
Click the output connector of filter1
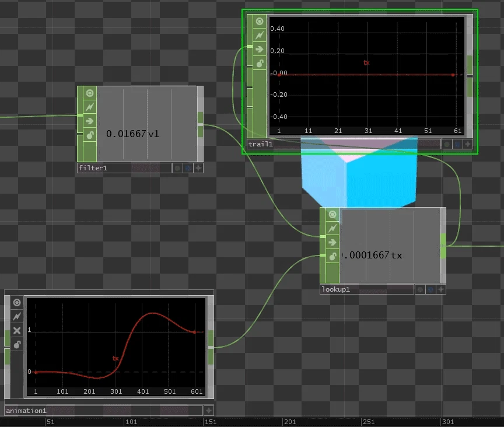(200, 124)
